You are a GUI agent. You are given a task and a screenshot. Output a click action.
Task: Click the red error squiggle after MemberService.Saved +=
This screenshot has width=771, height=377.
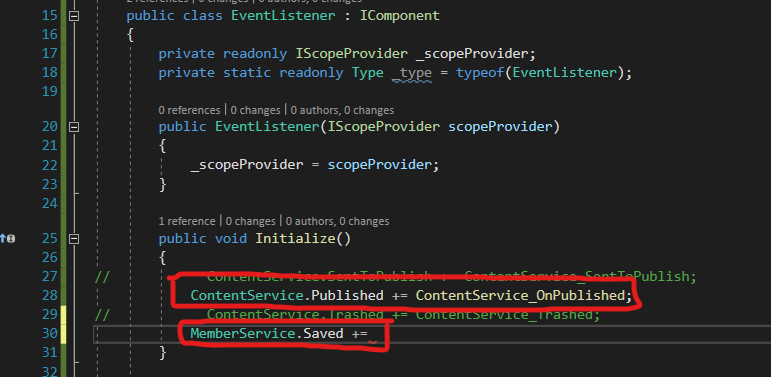(373, 340)
